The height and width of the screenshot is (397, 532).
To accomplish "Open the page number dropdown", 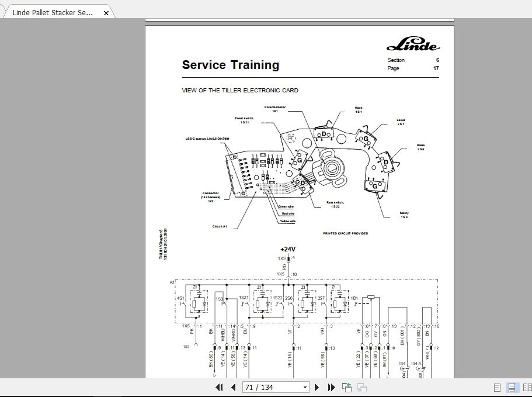I will (306, 387).
